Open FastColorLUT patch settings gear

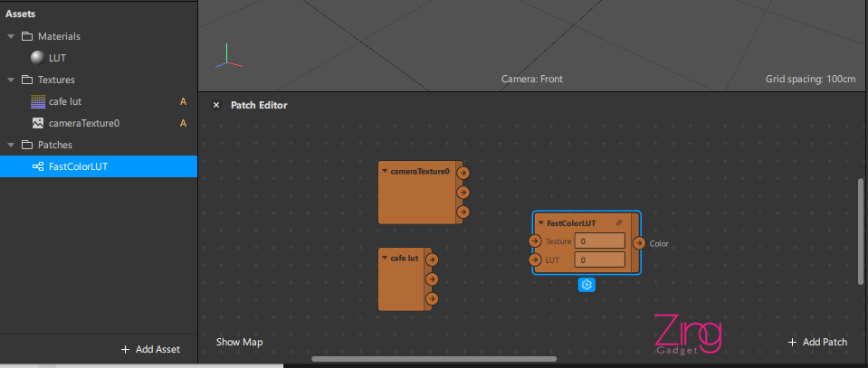tap(587, 285)
